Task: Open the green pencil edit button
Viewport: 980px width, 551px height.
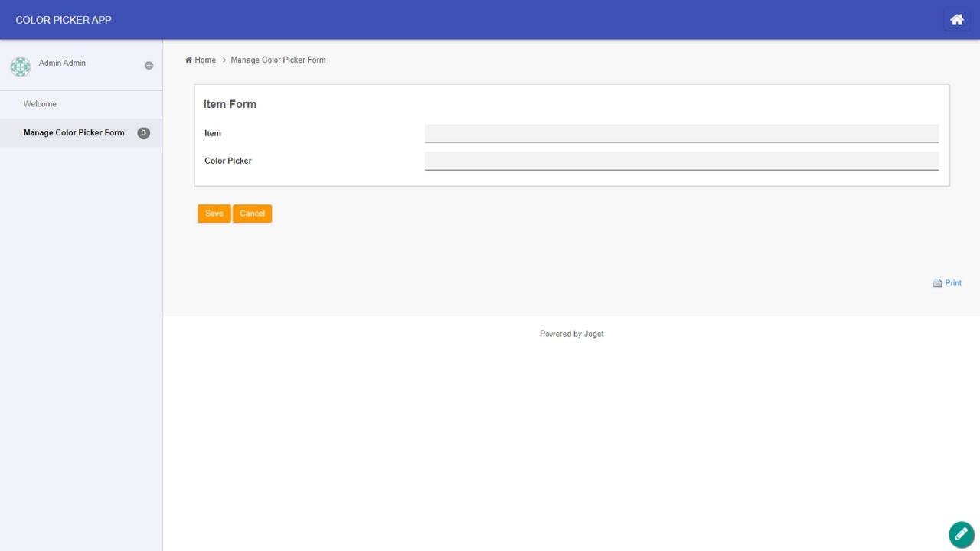Action: pyautogui.click(x=962, y=534)
